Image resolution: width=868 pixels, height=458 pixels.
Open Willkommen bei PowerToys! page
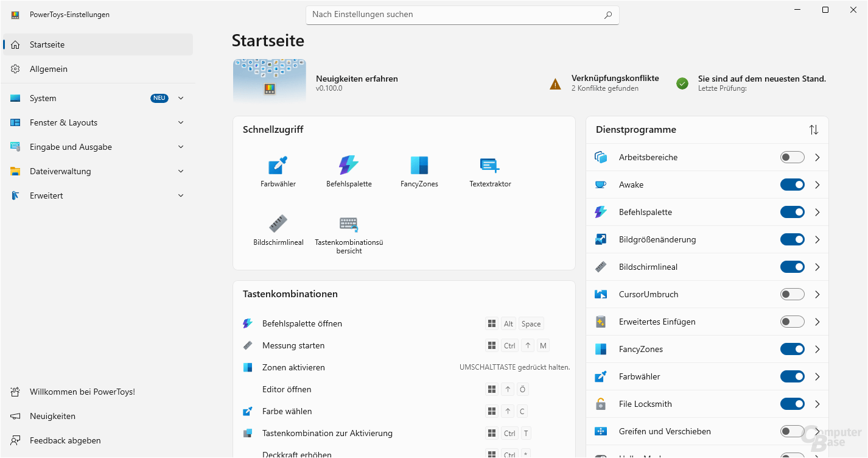tap(98, 392)
